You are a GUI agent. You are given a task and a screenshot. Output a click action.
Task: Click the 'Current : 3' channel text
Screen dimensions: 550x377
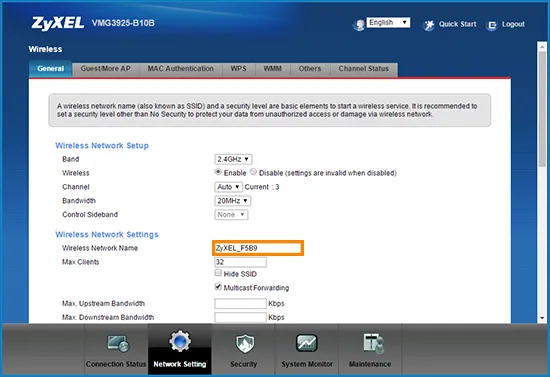pos(262,187)
